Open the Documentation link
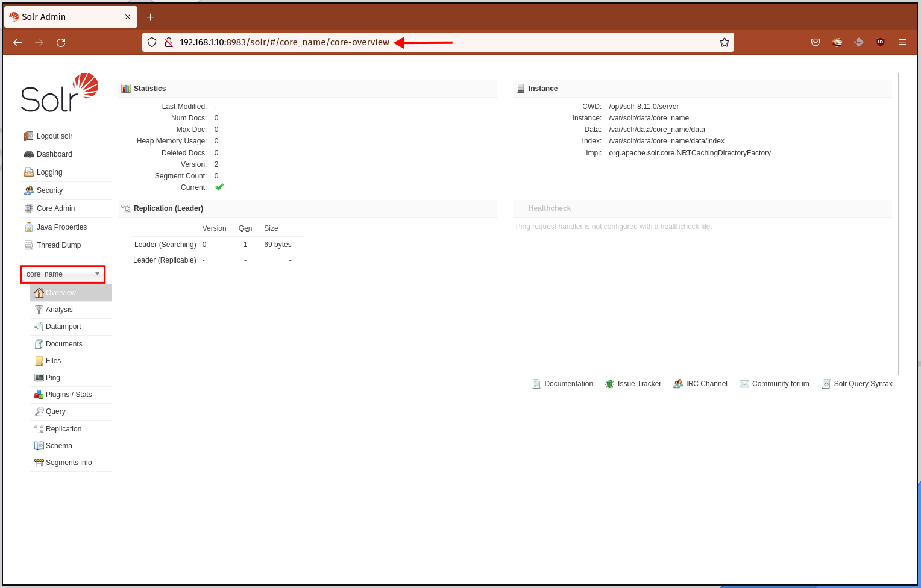 click(x=568, y=384)
